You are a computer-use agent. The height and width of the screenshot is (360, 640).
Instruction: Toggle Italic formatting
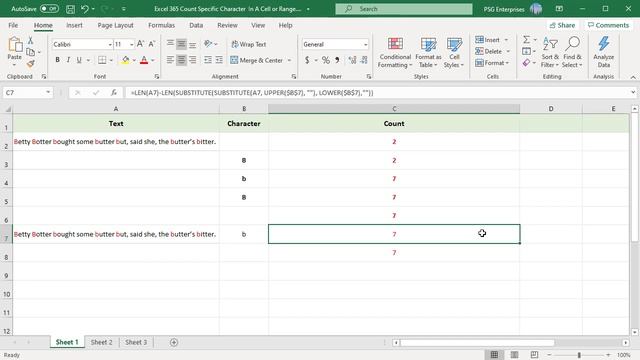68,60
